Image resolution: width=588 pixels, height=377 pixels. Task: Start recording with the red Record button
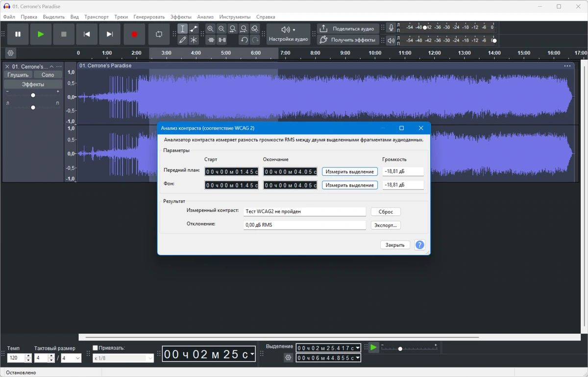click(134, 34)
